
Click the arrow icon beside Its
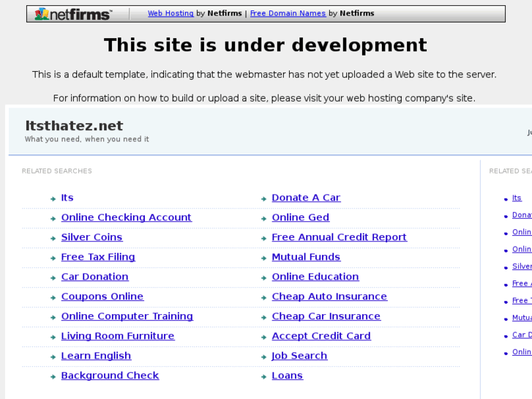(x=53, y=199)
